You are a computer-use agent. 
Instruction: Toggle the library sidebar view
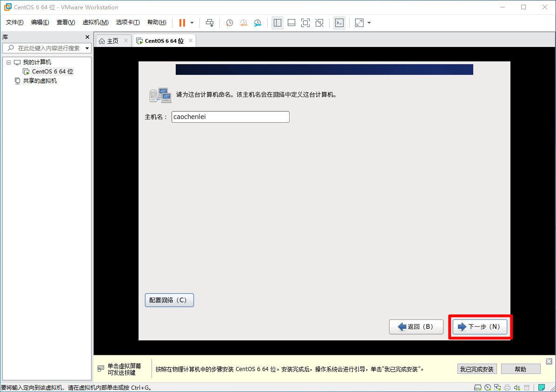coord(278,23)
